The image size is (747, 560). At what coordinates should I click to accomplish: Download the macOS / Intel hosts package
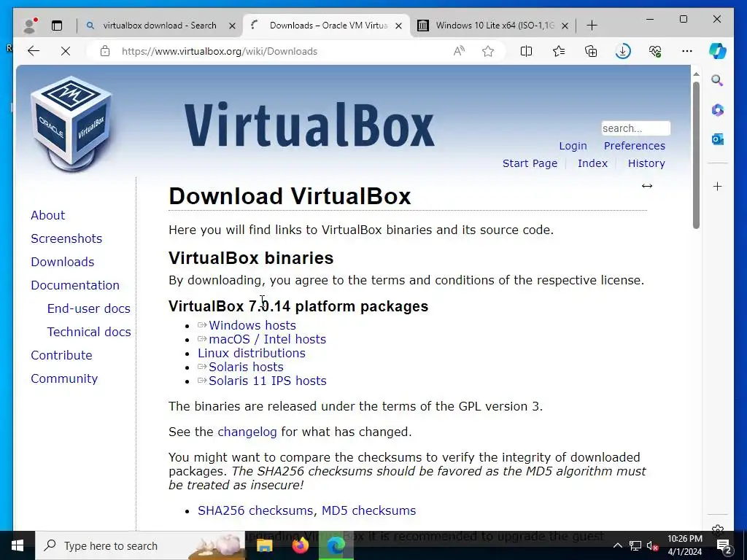click(267, 339)
